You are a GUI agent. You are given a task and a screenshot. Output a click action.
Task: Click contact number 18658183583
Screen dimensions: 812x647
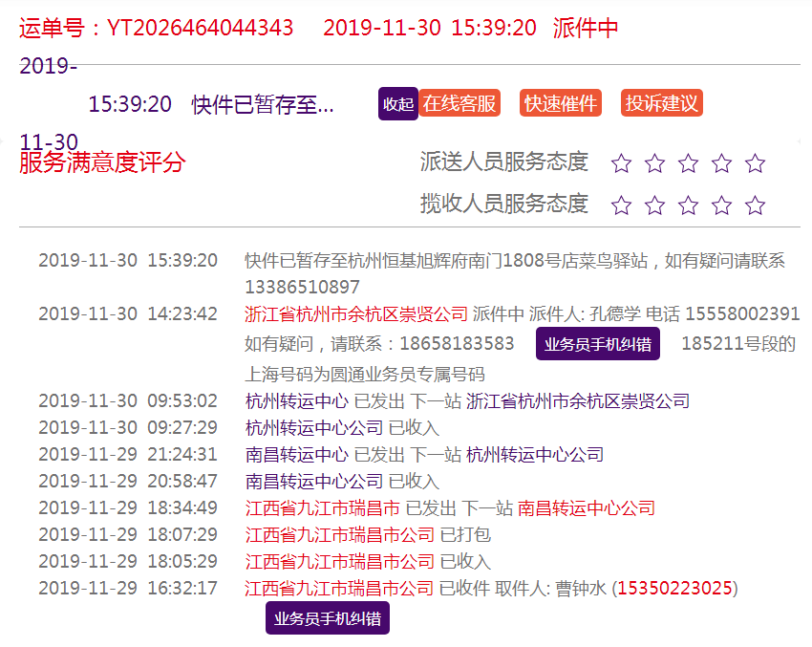click(x=457, y=343)
